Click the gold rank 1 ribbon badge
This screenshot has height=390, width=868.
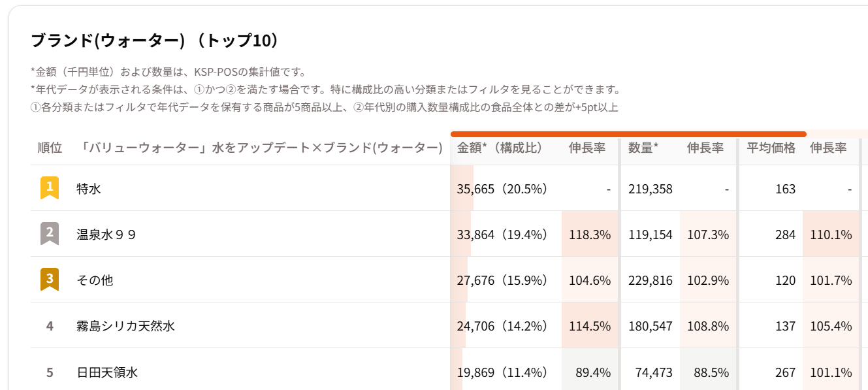pos(50,188)
